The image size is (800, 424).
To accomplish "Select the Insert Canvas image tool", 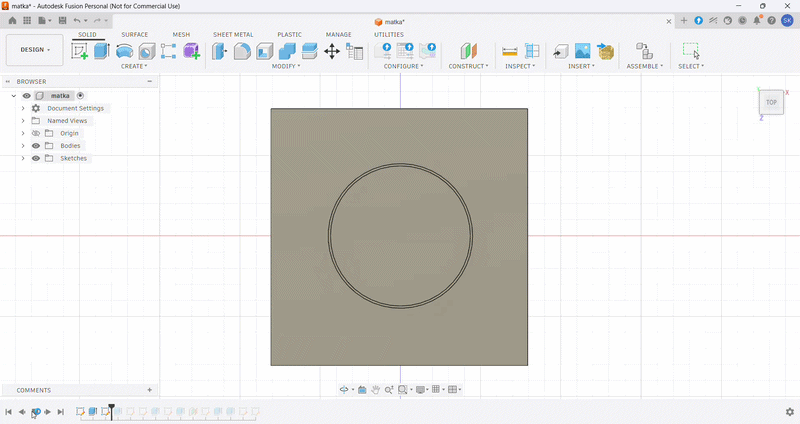I will 582,51.
